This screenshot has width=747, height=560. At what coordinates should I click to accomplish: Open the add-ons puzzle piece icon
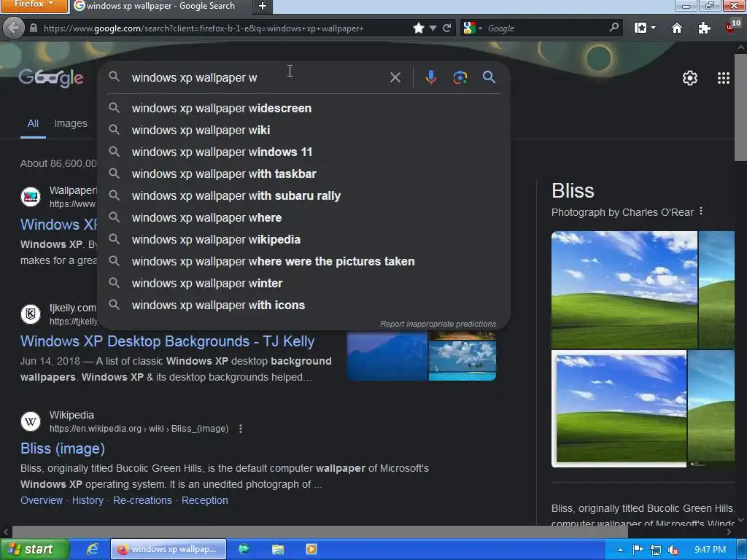pyautogui.click(x=704, y=28)
